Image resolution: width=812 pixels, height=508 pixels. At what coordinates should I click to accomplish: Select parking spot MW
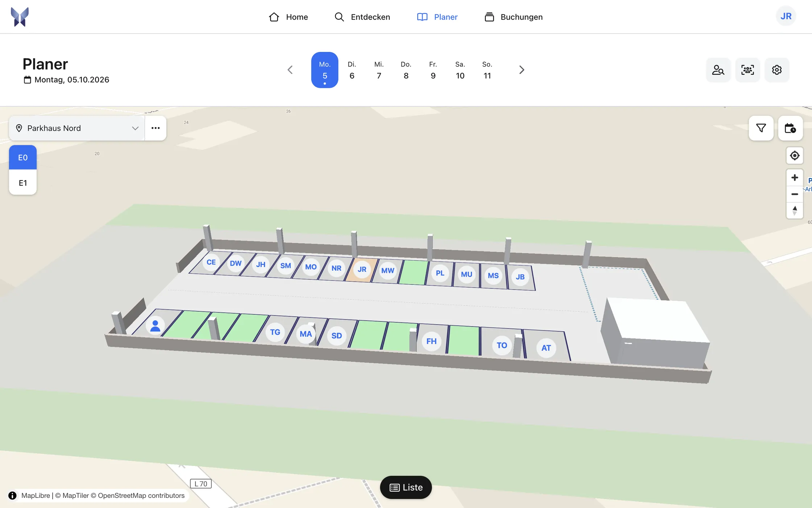388,270
